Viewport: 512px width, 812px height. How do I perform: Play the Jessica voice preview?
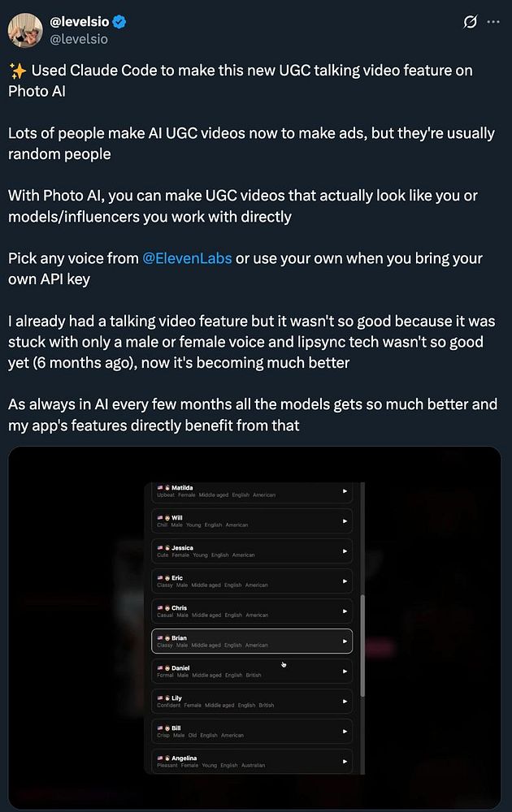345,551
